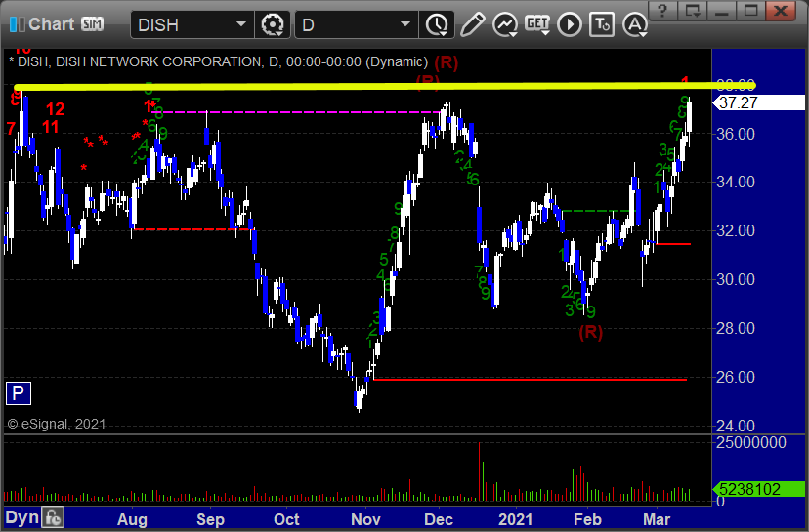Screen dimensions: 809x532
Task: Expand the DISH symbol dropdown arrow
Action: [x=241, y=24]
